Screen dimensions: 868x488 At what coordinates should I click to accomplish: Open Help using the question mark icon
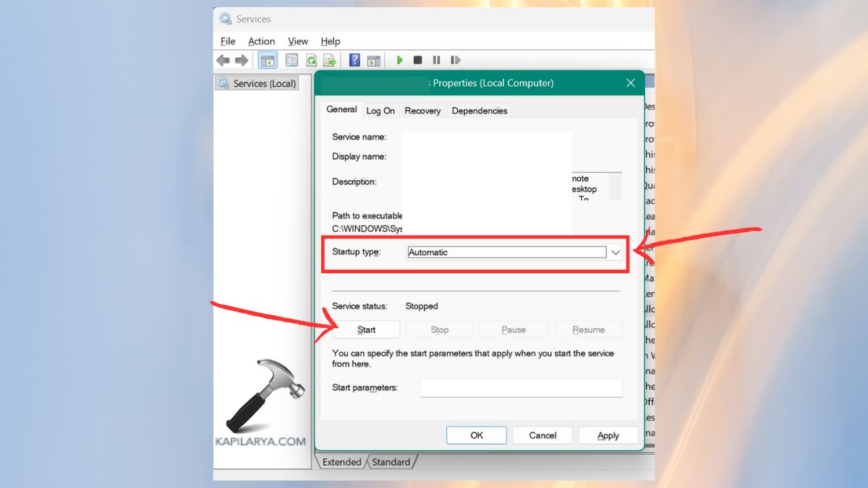(354, 60)
